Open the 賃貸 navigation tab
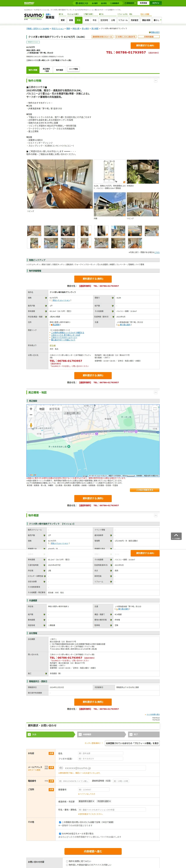This screenshot has width=186, height=868. click(x=62, y=20)
